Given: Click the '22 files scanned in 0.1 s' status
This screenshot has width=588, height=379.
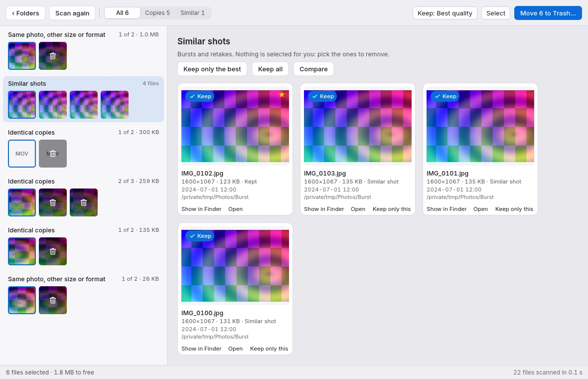Looking at the screenshot, I should pos(548,372).
